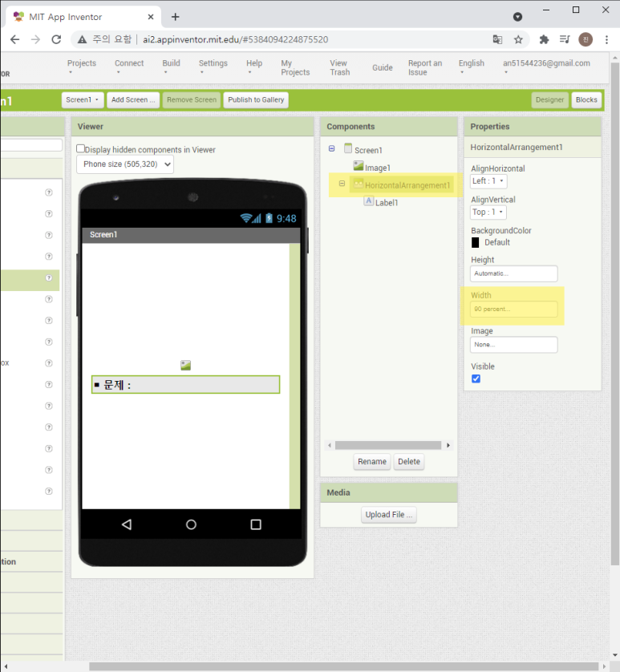
Task: Click the browser address bar URL
Action: (235, 39)
